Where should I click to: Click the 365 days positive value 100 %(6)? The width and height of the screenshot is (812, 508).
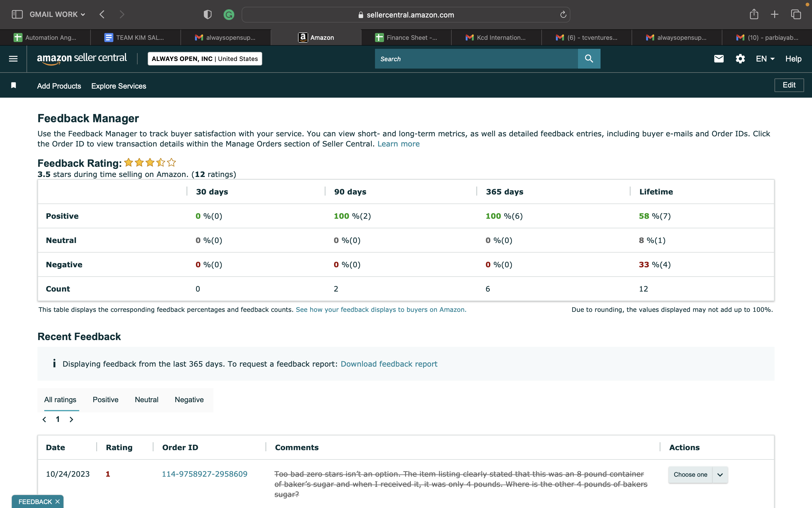[504, 216]
